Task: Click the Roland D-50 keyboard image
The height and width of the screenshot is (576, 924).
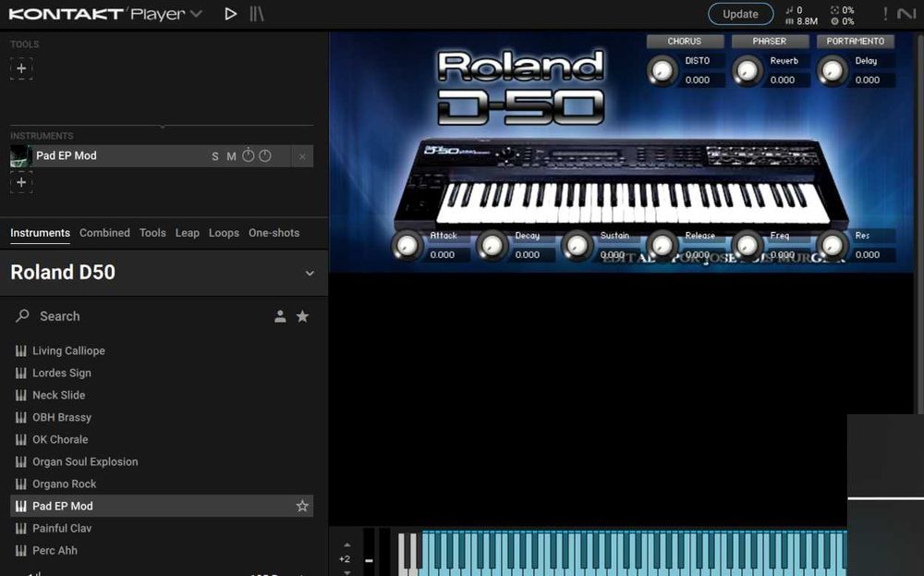Action: pyautogui.click(x=619, y=184)
